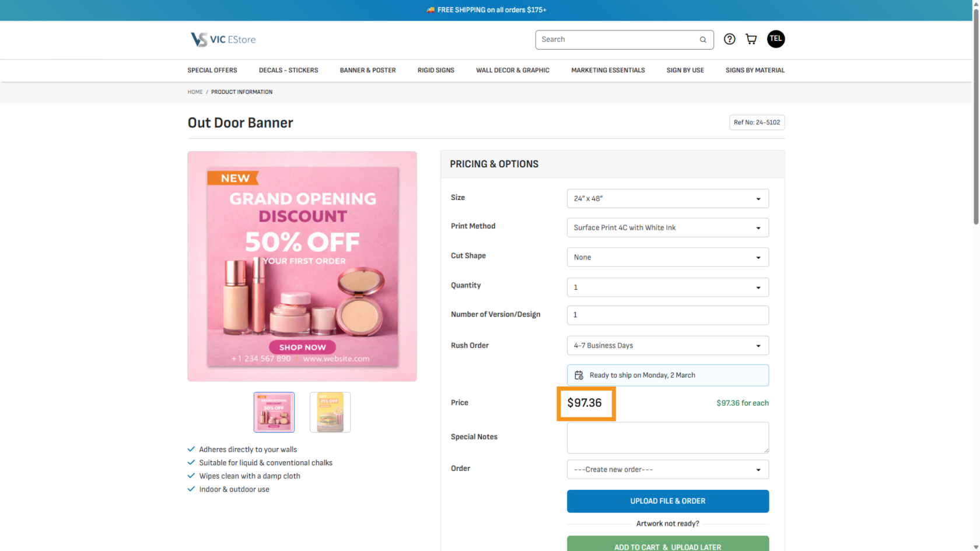Select the pink cosmetics banner thumbnail
Screen dimensions: 980x551
pyautogui.click(x=274, y=412)
